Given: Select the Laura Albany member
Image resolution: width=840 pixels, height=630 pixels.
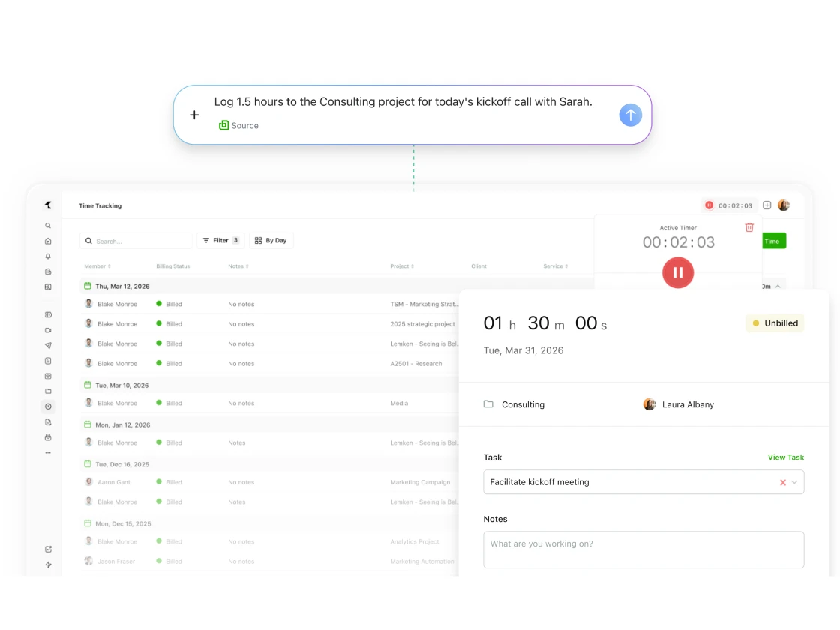Looking at the screenshot, I should [688, 404].
